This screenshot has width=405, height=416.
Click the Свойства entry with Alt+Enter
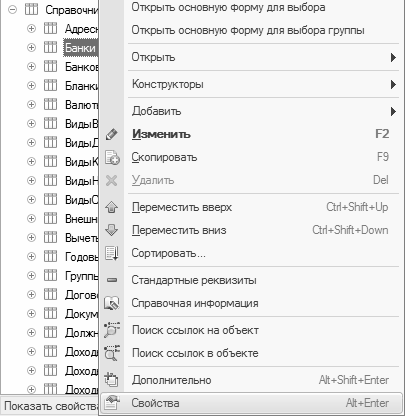pyautogui.click(x=251, y=403)
